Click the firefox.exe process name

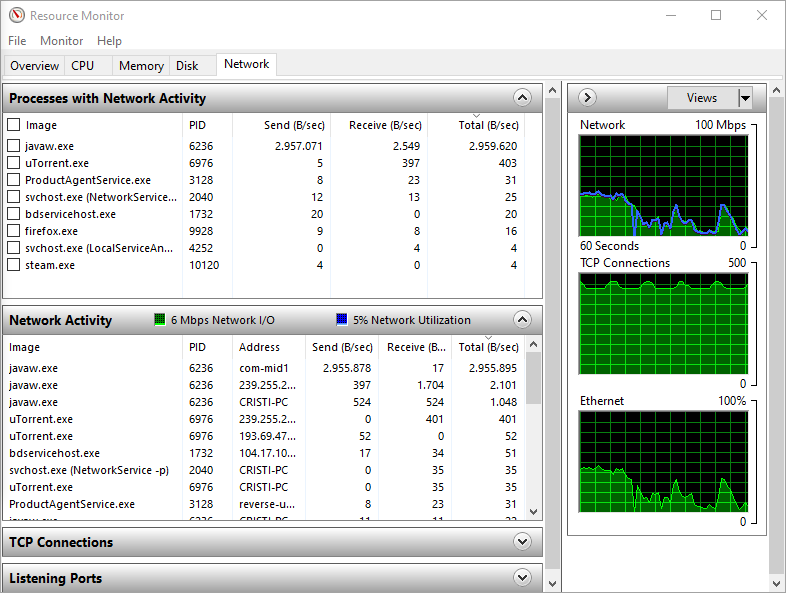click(x=51, y=231)
